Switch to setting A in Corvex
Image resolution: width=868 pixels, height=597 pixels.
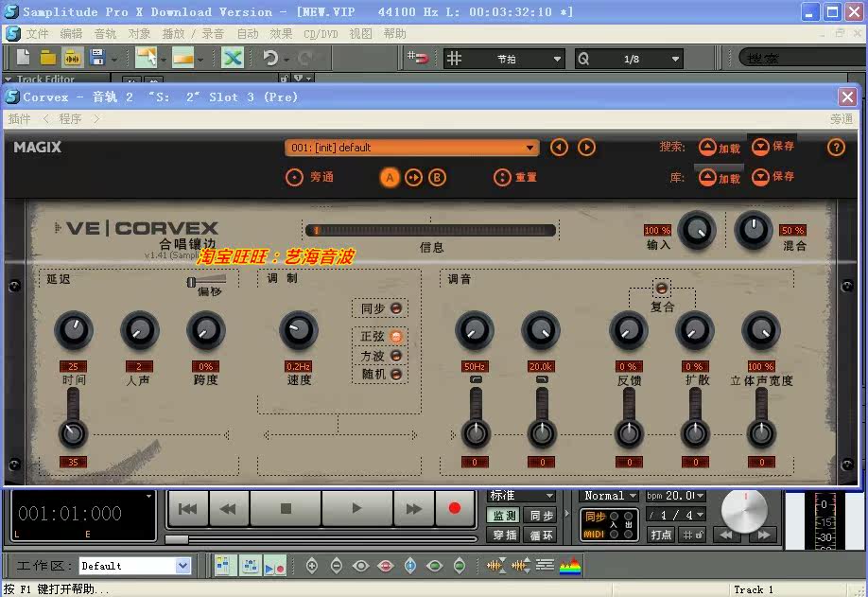390,178
